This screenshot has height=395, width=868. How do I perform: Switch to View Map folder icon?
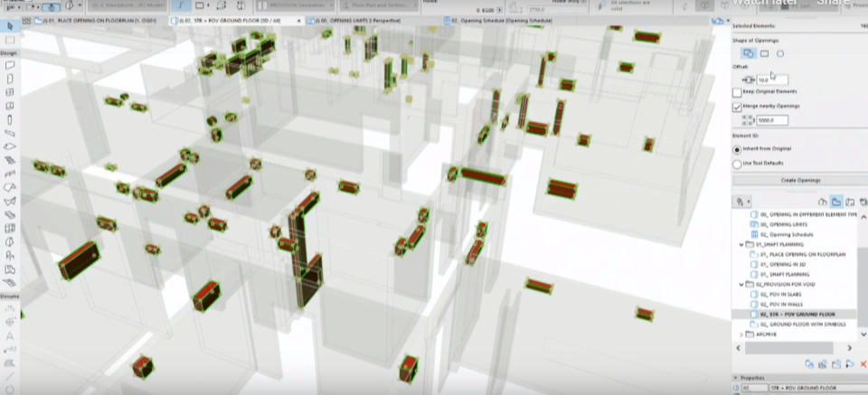836,202
